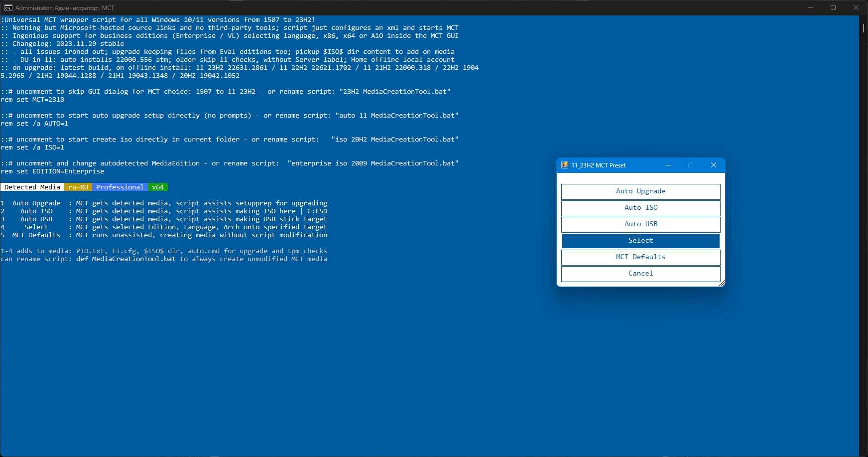Click the resize grip of preset dialog
The height and width of the screenshot is (457, 868).
tap(722, 284)
